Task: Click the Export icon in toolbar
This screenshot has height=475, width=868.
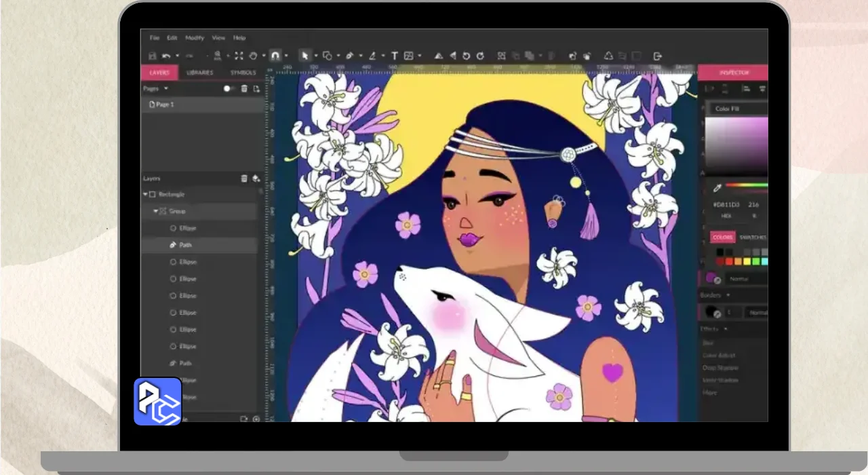Action: 656,56
